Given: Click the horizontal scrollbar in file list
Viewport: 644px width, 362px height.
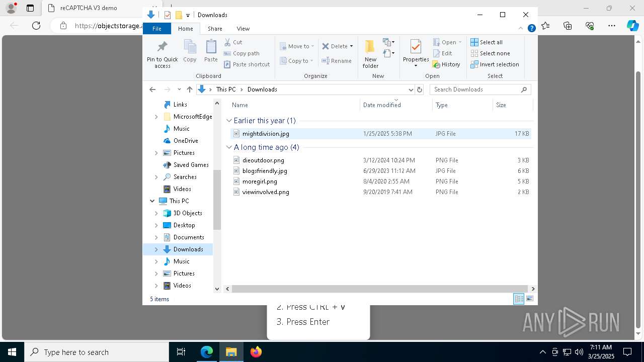Looking at the screenshot, I should [379, 289].
